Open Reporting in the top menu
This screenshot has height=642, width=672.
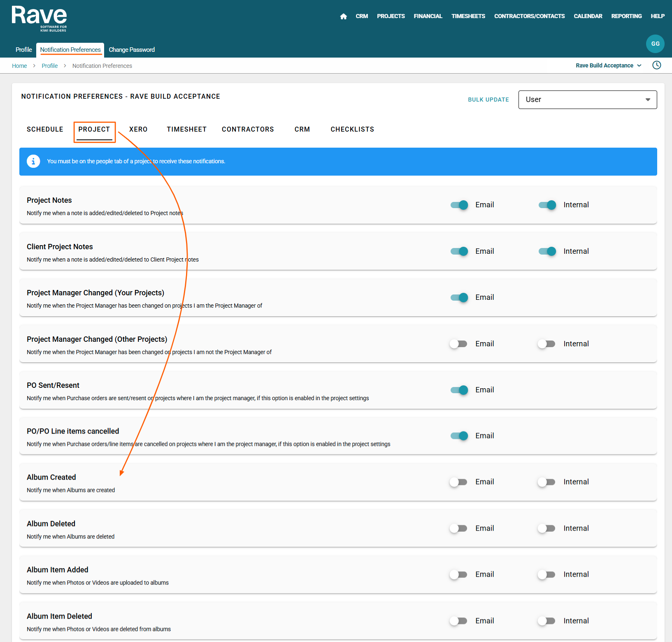tap(626, 16)
